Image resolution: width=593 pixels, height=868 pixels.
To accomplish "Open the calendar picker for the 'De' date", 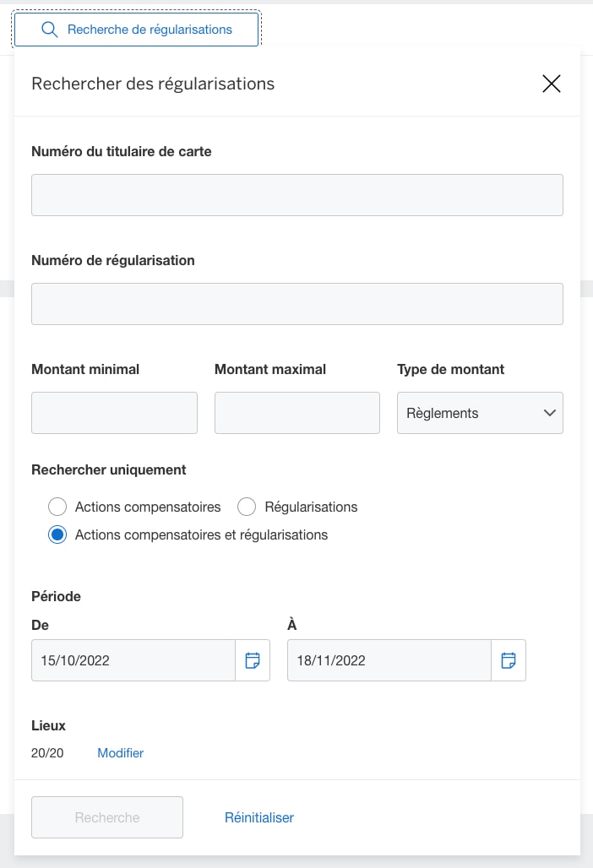I will pos(253,660).
